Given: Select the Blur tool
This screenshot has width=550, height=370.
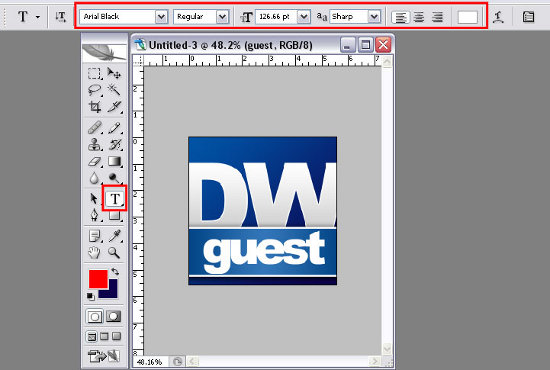Looking at the screenshot, I should tap(94, 178).
